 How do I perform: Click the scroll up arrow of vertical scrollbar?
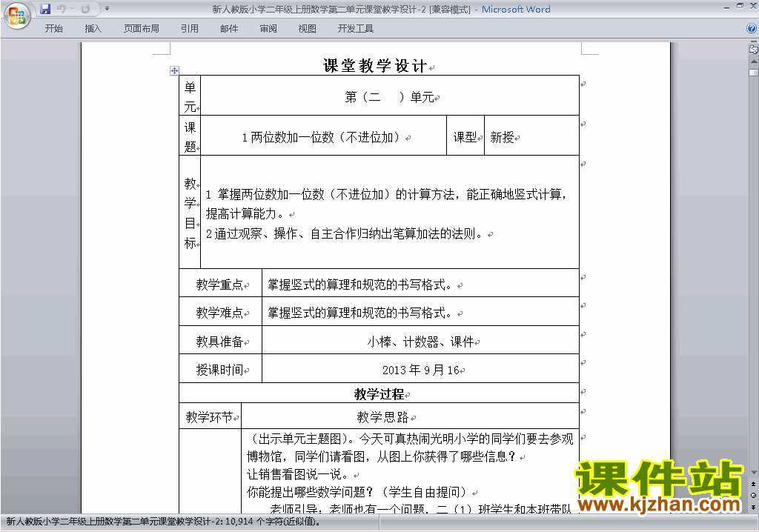(x=754, y=61)
